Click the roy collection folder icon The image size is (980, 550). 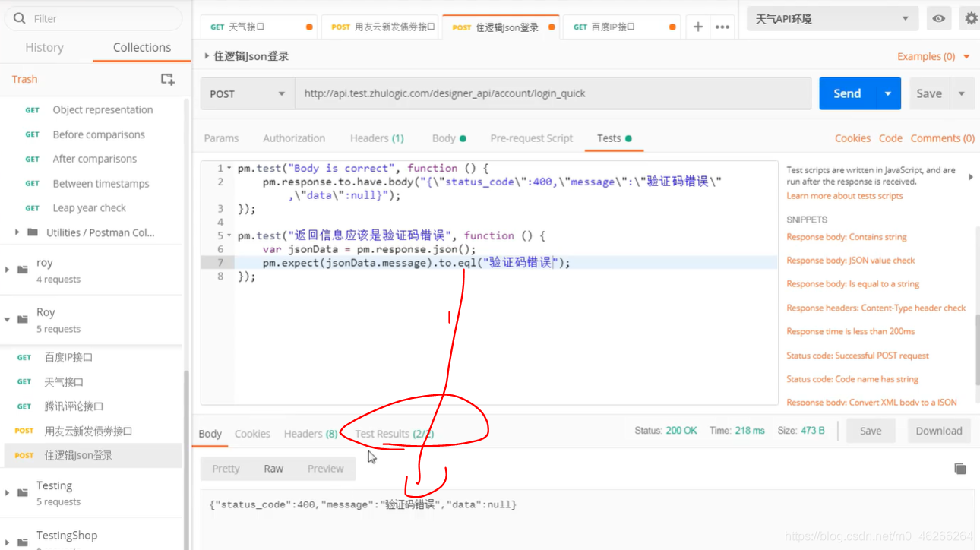pos(22,270)
